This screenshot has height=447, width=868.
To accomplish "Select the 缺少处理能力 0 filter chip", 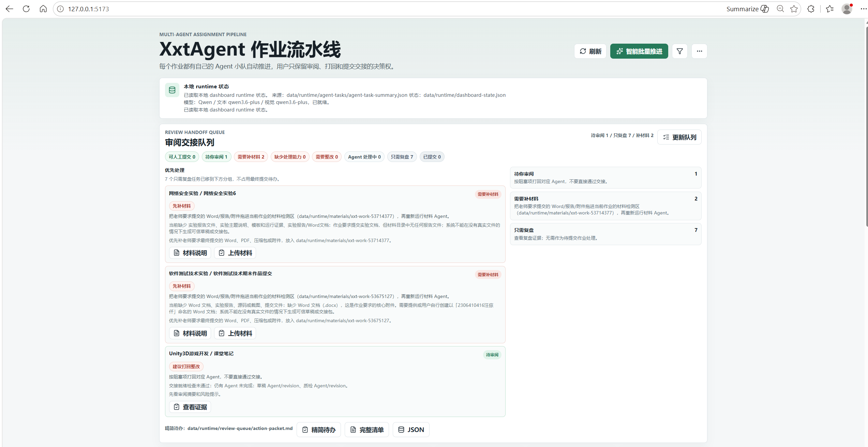I will (x=290, y=157).
